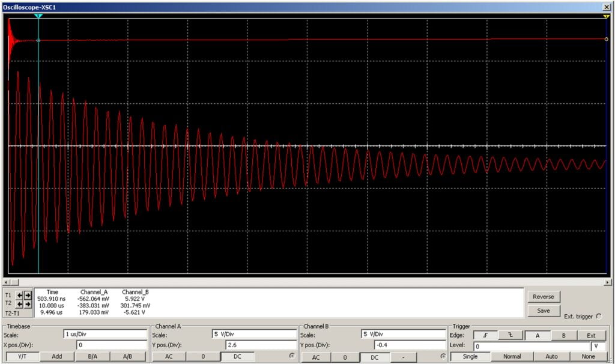Image resolution: width=615 pixels, height=364 pixels.
Task: Click the horizontal scrollbar right arrow
Action: (607, 282)
